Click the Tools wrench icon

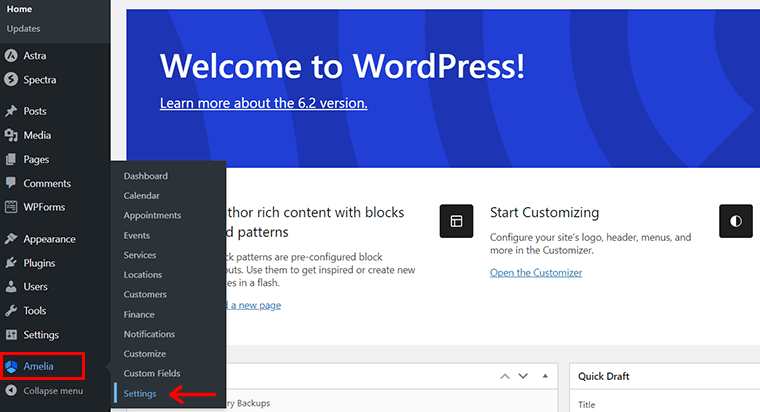10,312
